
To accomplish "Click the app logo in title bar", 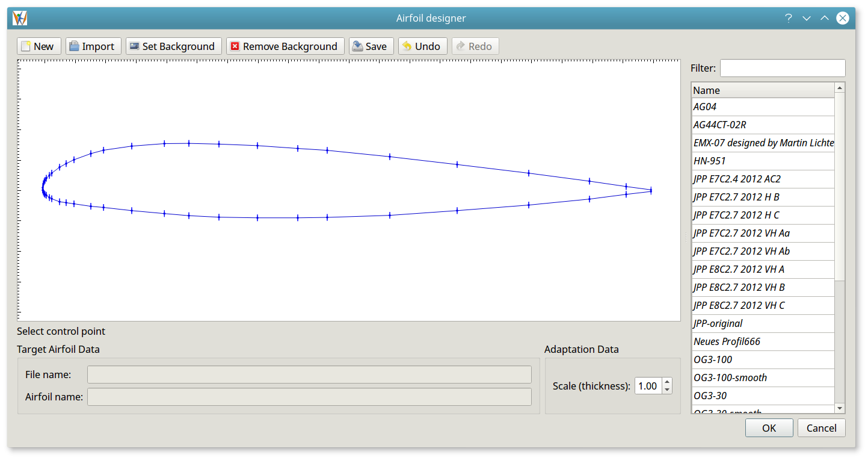I will click(x=20, y=18).
